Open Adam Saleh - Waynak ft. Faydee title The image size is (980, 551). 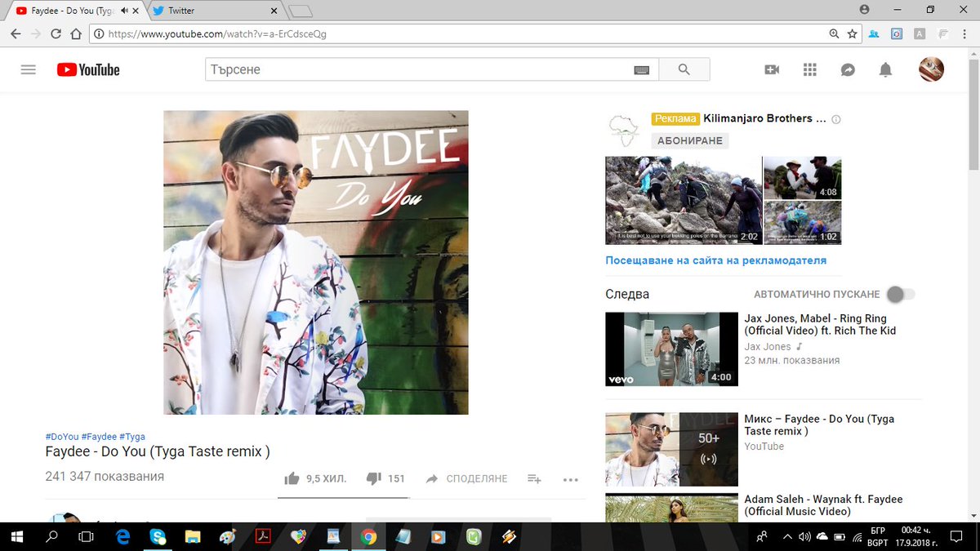click(823, 505)
